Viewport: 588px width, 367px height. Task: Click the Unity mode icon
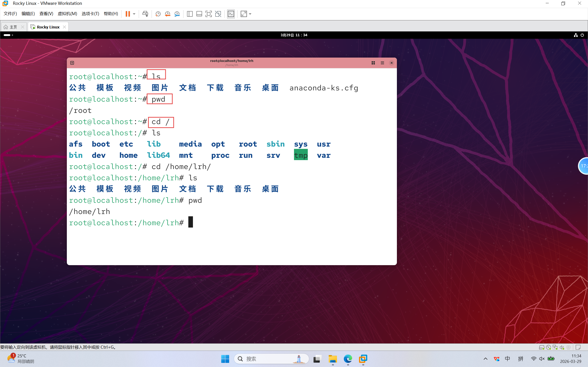(218, 14)
